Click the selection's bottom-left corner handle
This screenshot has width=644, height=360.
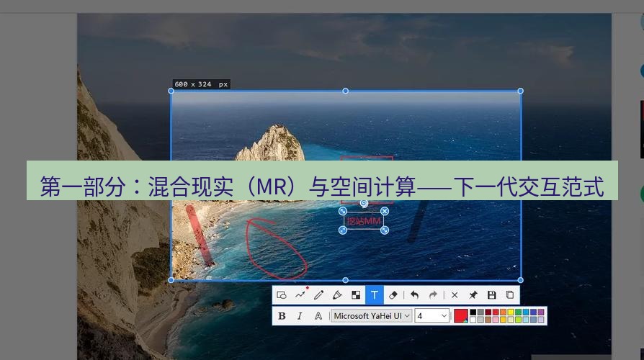[x=171, y=280]
